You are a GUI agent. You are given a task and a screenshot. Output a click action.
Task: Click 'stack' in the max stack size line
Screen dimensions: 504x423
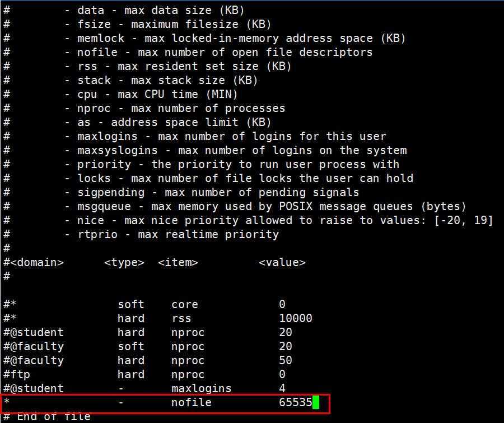click(x=94, y=80)
